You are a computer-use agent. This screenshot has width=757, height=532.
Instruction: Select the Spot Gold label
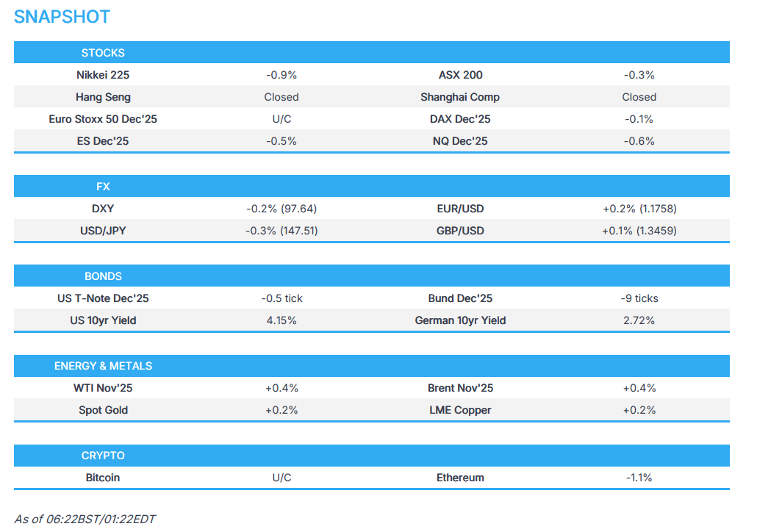click(x=103, y=410)
